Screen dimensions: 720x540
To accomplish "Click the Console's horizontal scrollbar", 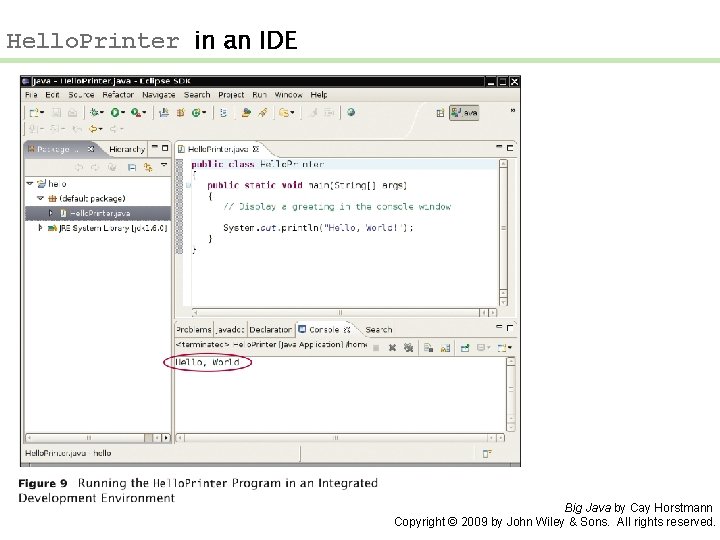I will (x=340, y=438).
